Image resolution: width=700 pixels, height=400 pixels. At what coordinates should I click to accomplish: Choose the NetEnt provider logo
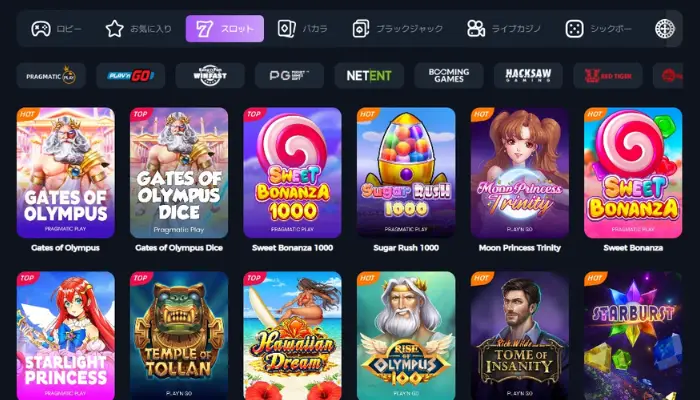369,75
